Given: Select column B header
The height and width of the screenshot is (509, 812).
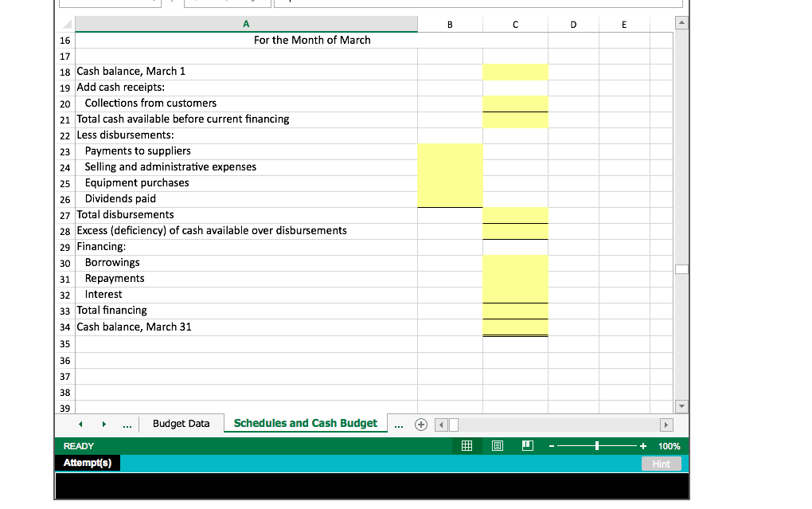Looking at the screenshot, I should pos(450,23).
